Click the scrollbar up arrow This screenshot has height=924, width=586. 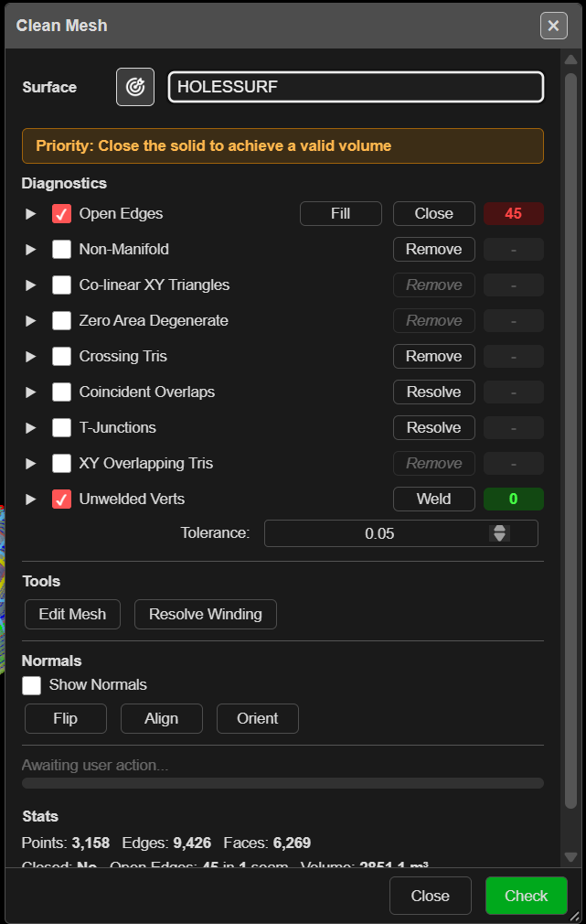(570, 59)
